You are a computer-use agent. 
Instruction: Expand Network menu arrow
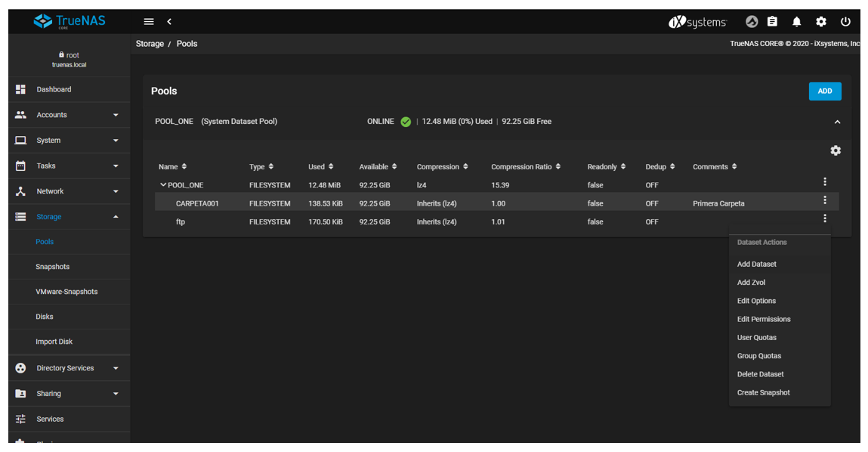pyautogui.click(x=116, y=192)
